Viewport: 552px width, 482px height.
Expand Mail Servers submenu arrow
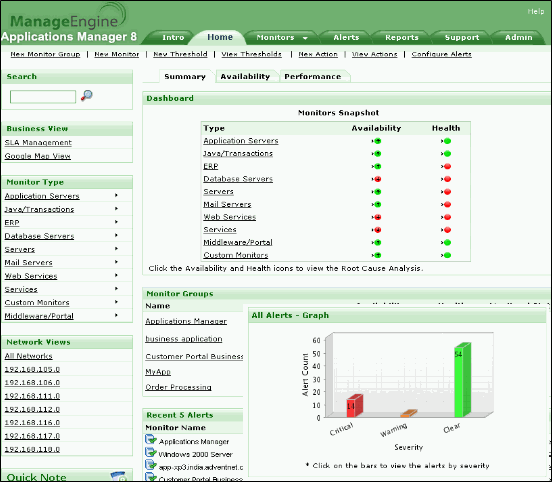(116, 262)
